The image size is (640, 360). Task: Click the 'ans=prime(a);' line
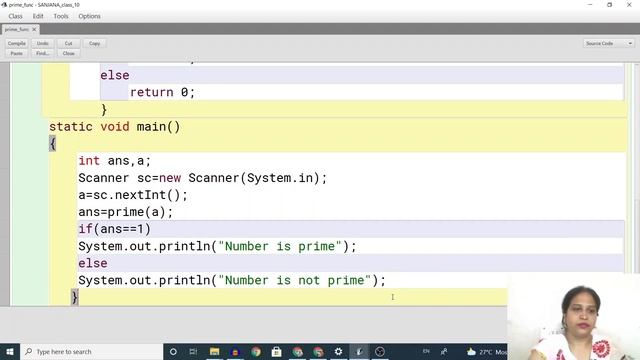(x=125, y=212)
